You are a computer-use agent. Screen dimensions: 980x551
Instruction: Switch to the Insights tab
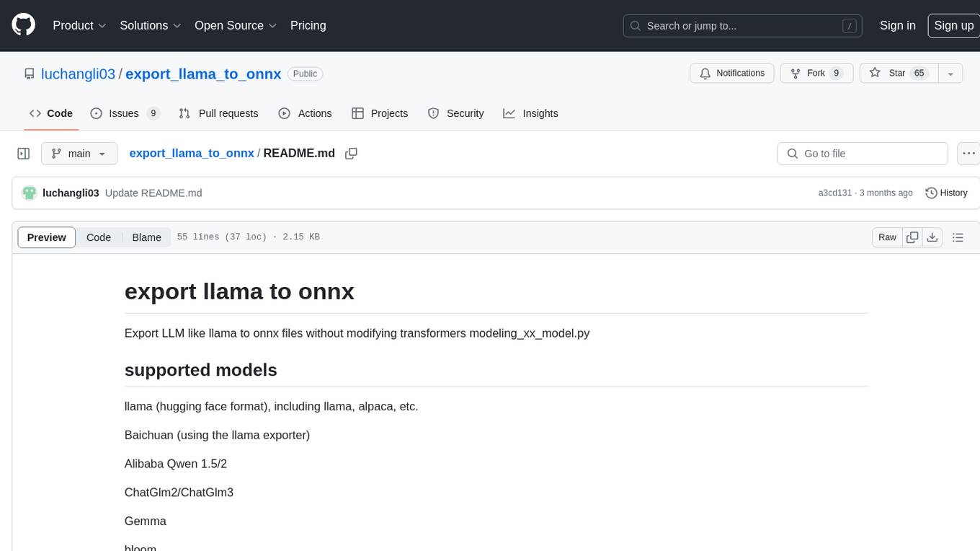click(530, 113)
